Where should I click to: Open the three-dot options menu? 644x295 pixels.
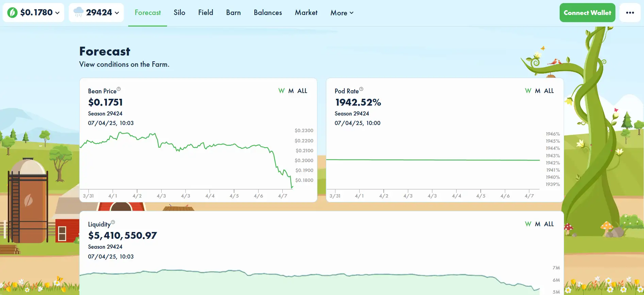click(x=630, y=13)
